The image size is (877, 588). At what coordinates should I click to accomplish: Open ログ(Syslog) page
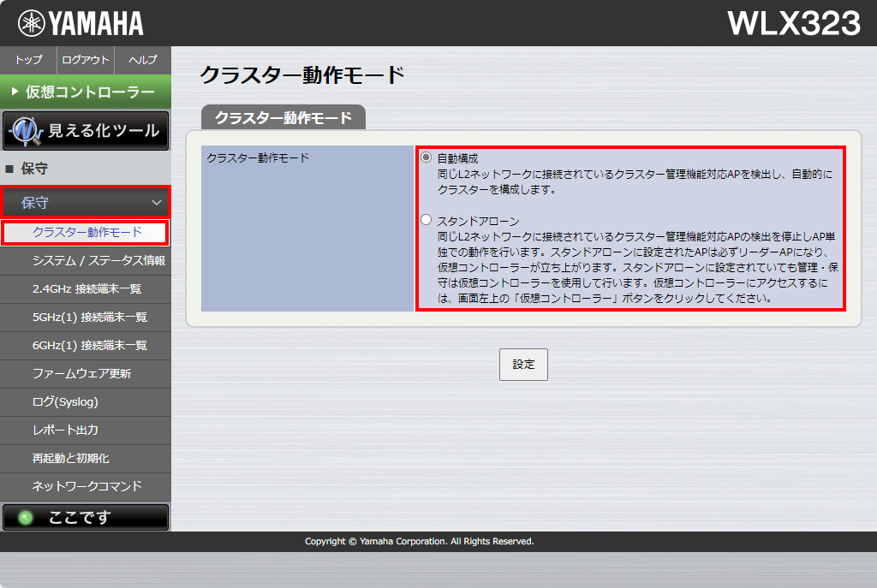click(65, 401)
